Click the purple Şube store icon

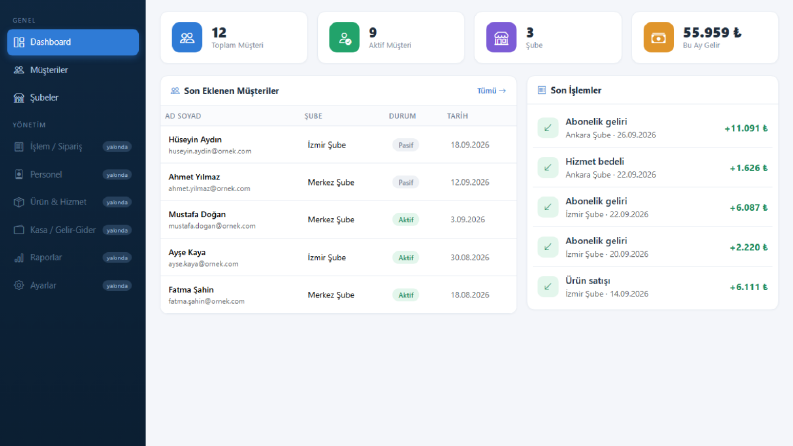[501, 37]
